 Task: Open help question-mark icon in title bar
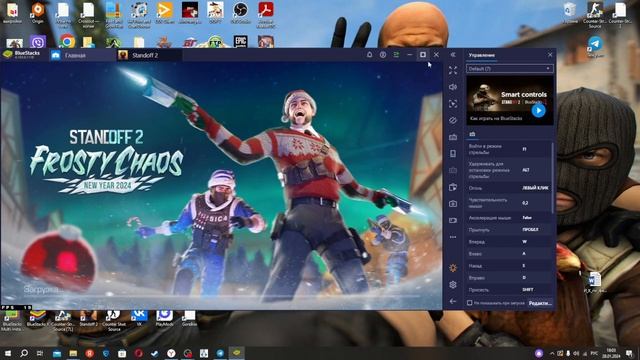383,55
